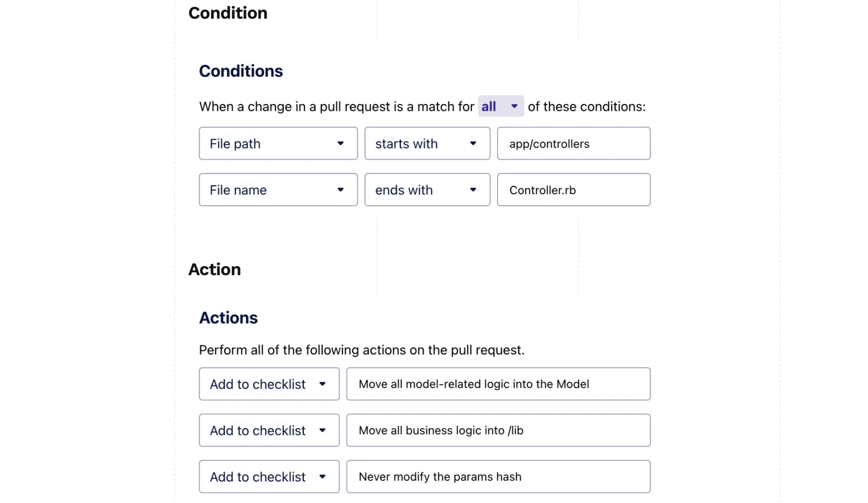Click the model-related logic checklist text field

(x=498, y=384)
